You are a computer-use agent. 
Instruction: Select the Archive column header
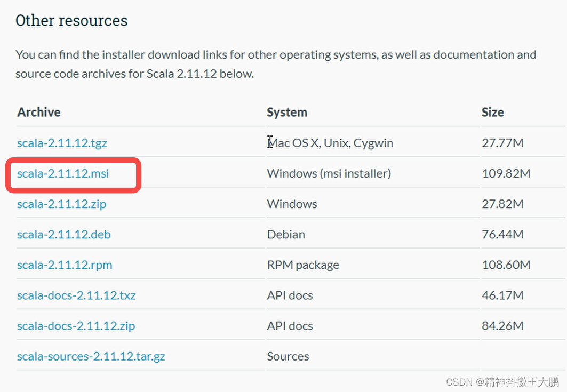pyautogui.click(x=39, y=112)
